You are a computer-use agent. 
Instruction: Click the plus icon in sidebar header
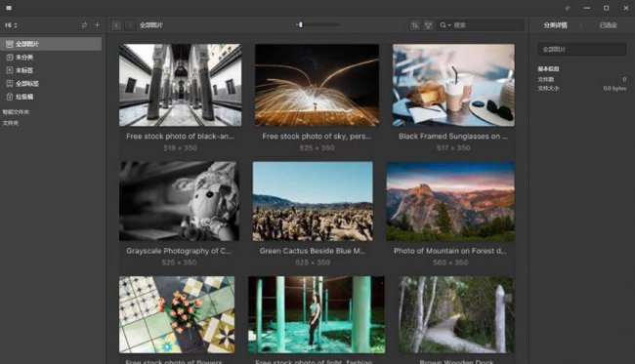[x=97, y=25]
